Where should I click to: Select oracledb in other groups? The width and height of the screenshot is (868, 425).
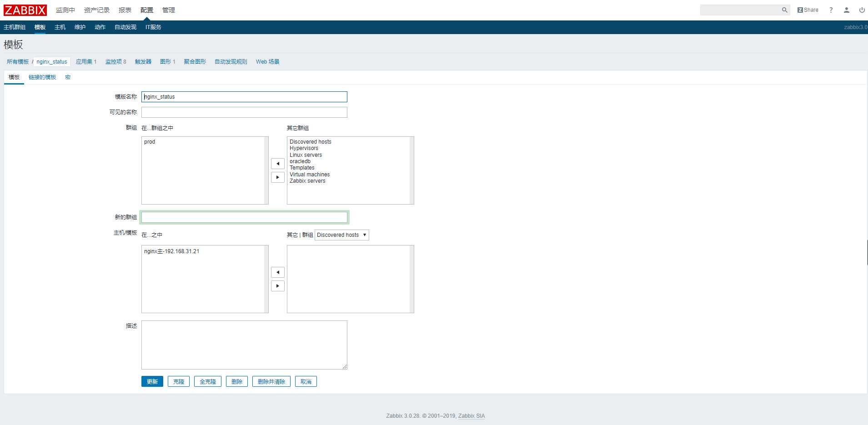[x=348, y=161]
